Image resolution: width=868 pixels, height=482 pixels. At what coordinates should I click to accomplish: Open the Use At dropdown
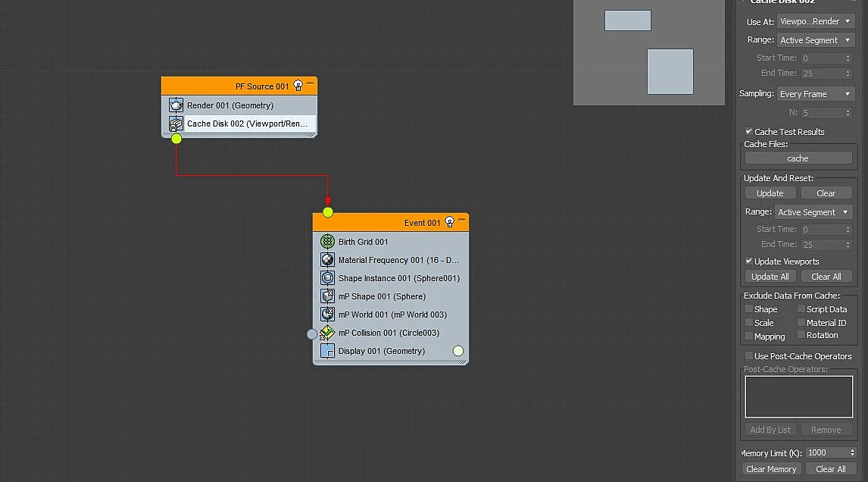pyautogui.click(x=816, y=21)
